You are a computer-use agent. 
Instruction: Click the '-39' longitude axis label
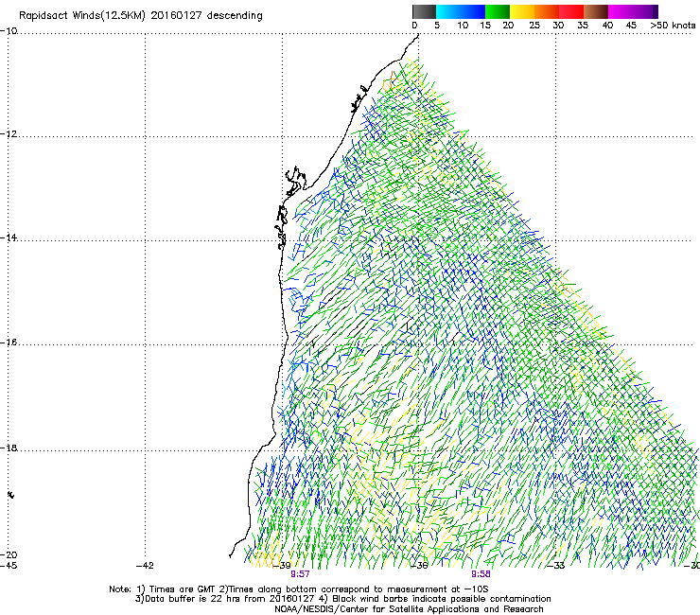282,566
